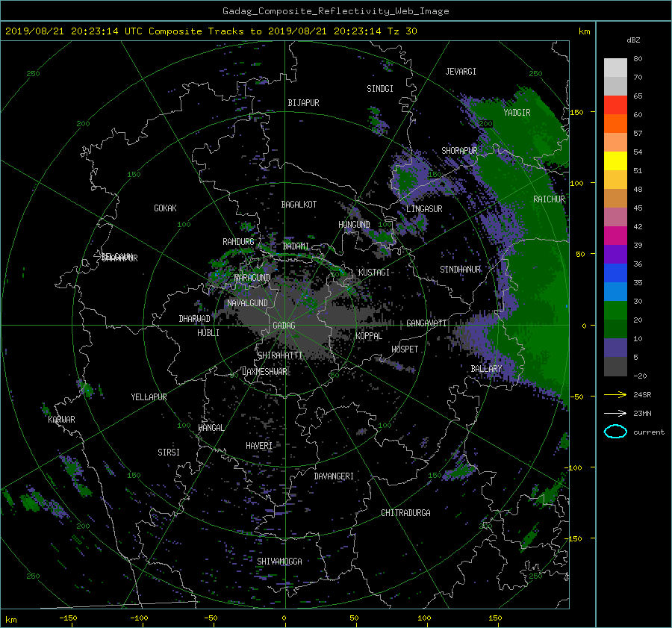
Task: Click the BADAMI city label
Action: click(296, 246)
